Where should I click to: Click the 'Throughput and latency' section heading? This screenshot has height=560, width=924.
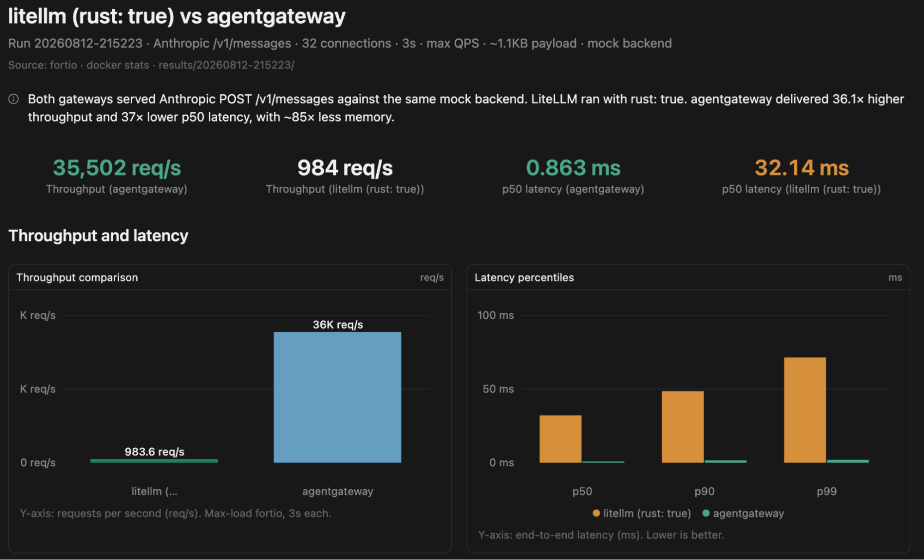98,236
